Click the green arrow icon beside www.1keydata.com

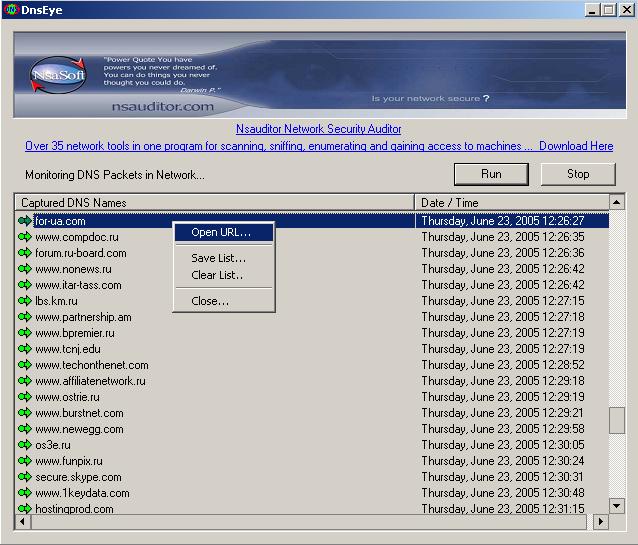tap(25, 493)
